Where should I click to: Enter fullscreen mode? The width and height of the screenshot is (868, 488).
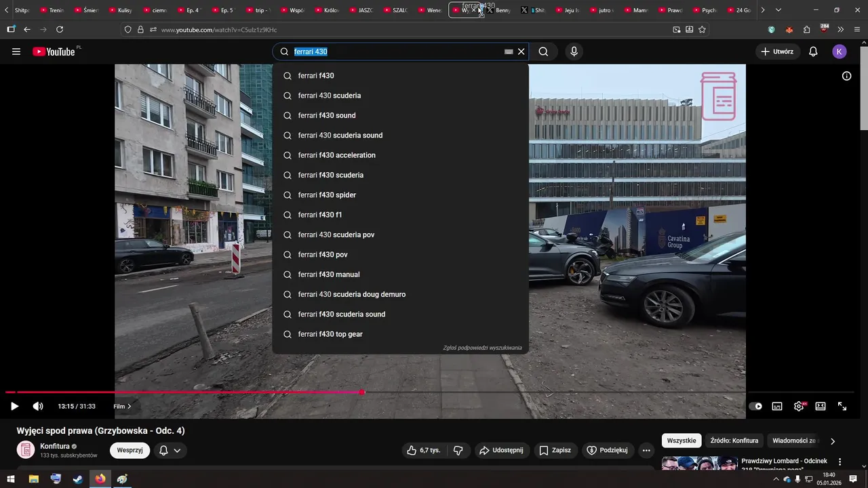click(x=842, y=406)
